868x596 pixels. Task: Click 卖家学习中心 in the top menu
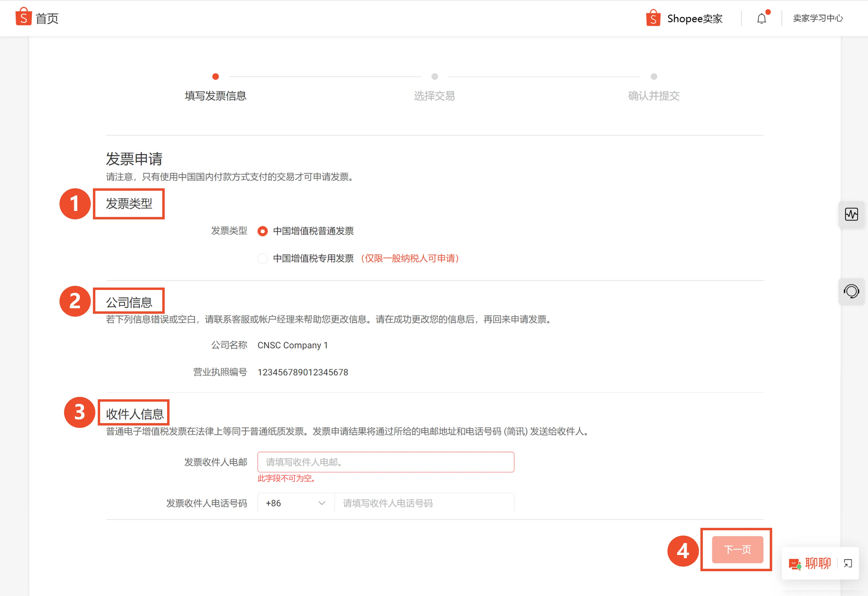click(818, 18)
